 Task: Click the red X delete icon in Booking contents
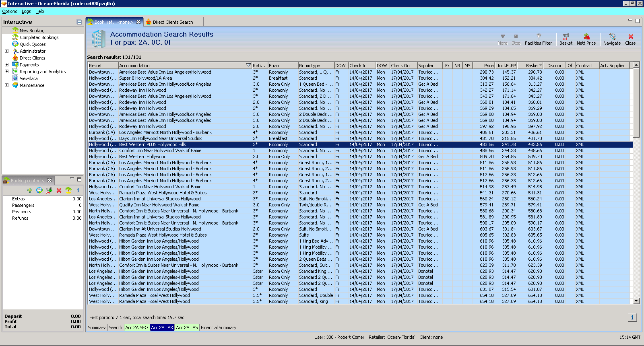[x=59, y=190]
